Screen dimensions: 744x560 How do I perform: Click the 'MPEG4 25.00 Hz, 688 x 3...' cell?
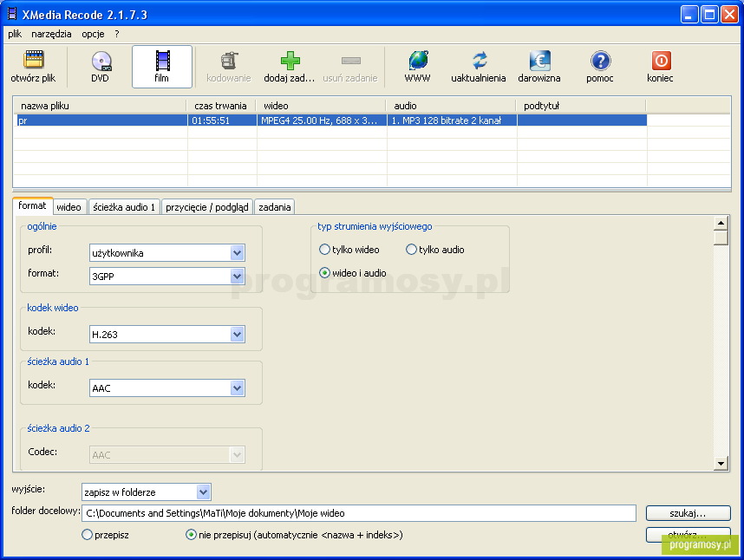322,120
